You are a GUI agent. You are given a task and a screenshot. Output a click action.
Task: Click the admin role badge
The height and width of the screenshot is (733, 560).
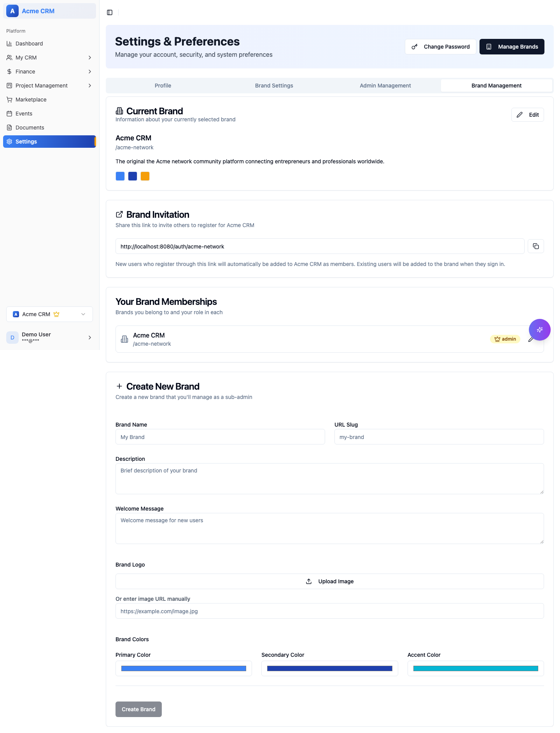(505, 339)
